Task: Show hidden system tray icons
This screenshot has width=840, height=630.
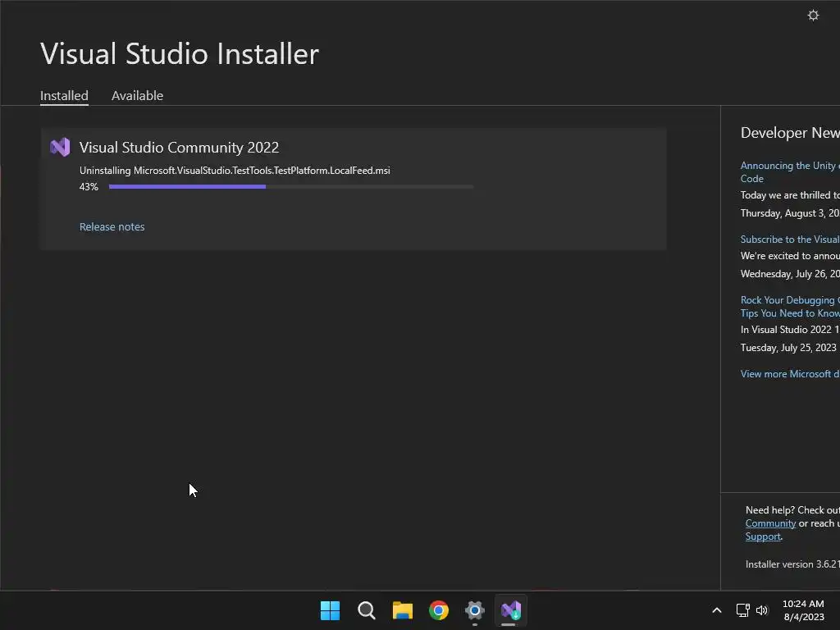Action: (717, 610)
